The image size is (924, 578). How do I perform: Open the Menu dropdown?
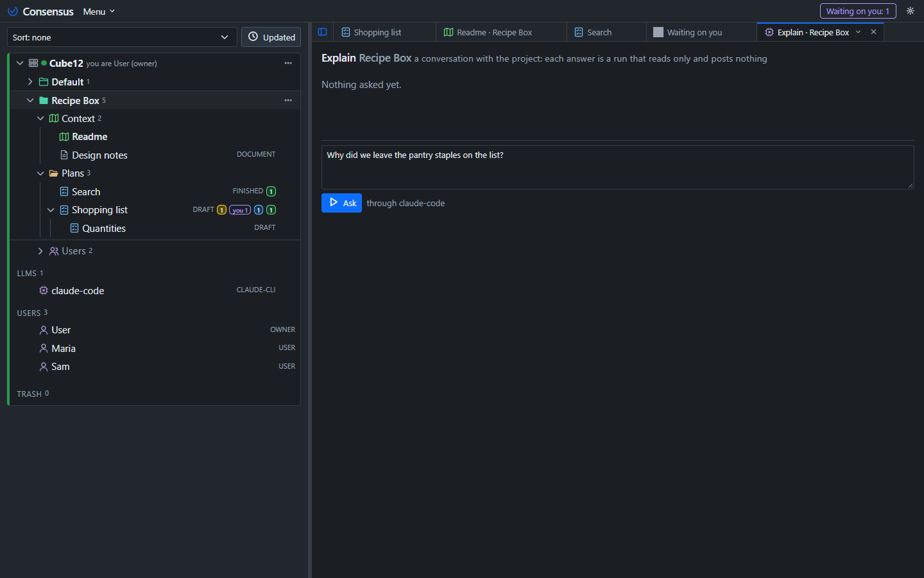pos(99,12)
